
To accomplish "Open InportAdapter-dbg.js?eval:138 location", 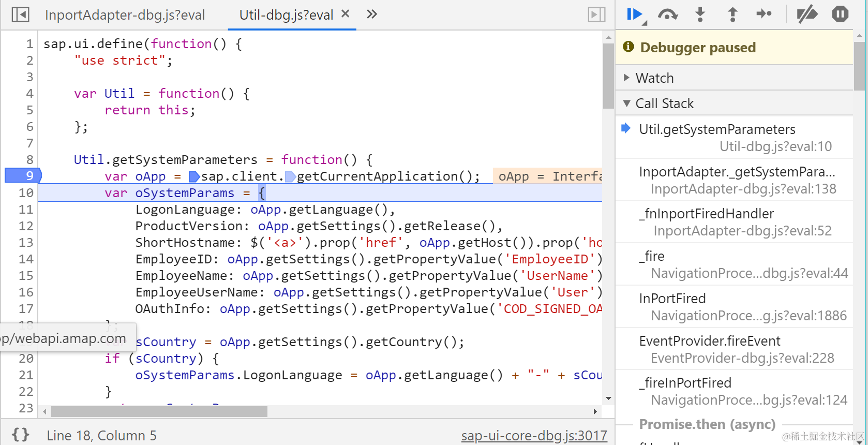I will point(743,189).
